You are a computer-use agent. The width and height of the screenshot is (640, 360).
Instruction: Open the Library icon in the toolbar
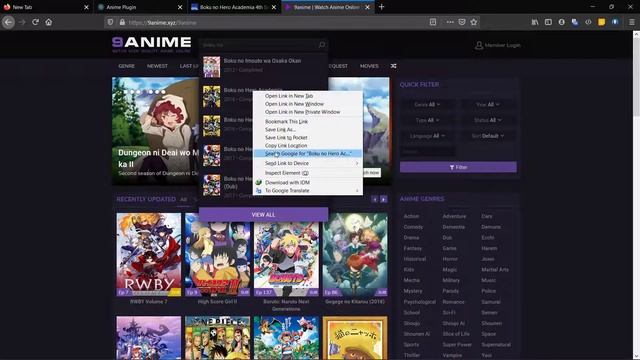[x=535, y=22]
